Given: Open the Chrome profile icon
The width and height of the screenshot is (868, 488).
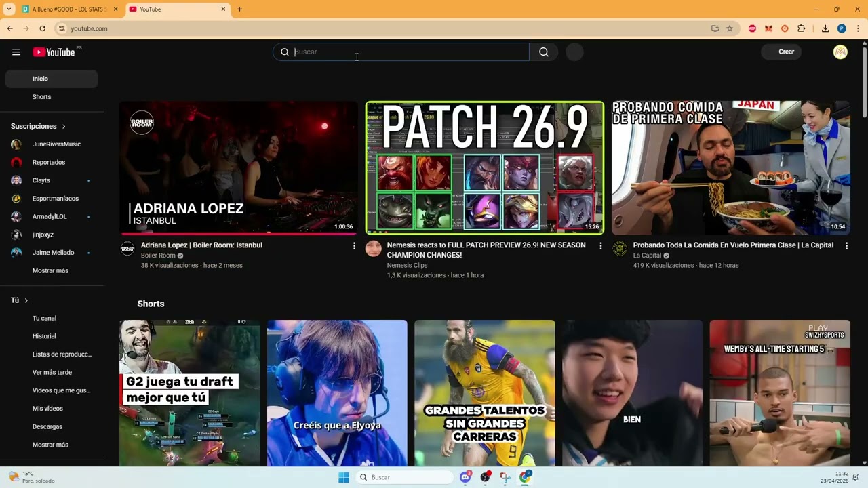Looking at the screenshot, I should click(x=842, y=28).
